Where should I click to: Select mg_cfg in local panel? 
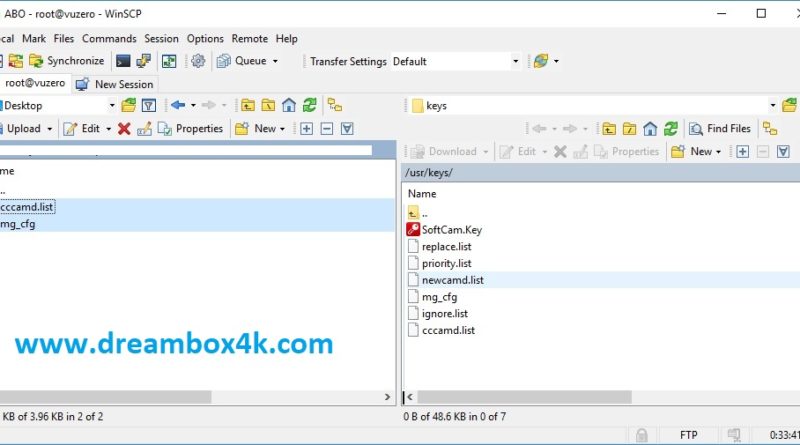pyautogui.click(x=18, y=224)
